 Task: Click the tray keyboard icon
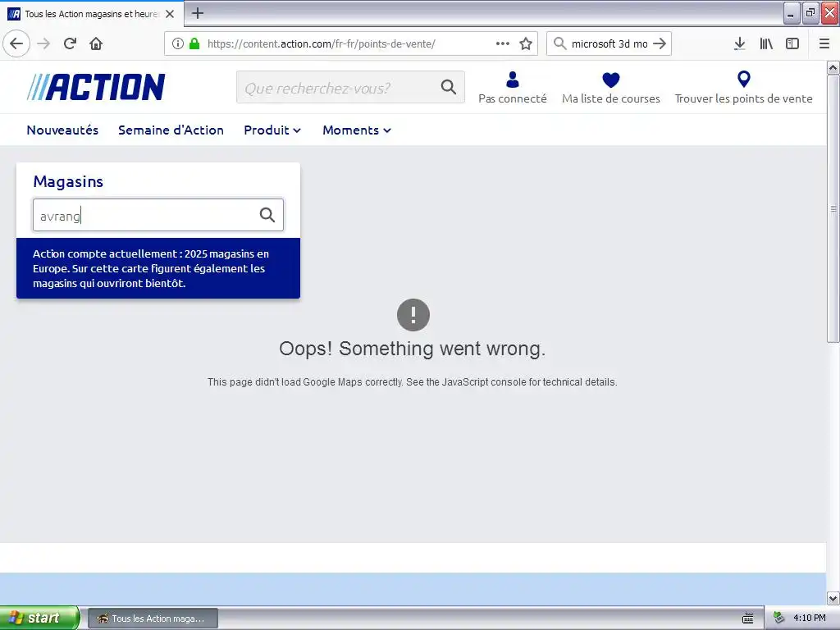pyautogui.click(x=748, y=619)
